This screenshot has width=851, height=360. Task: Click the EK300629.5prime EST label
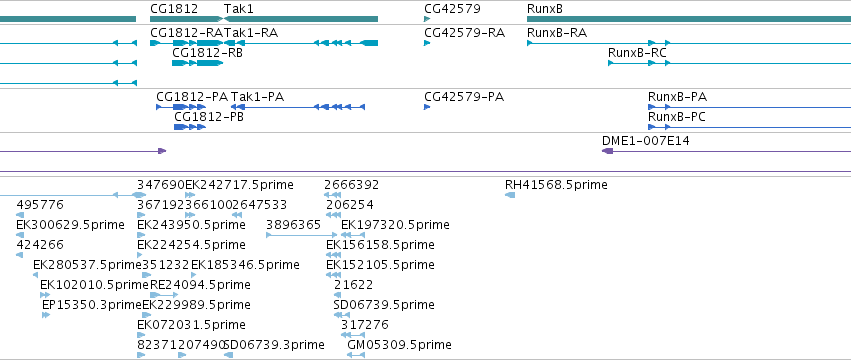[71, 225]
